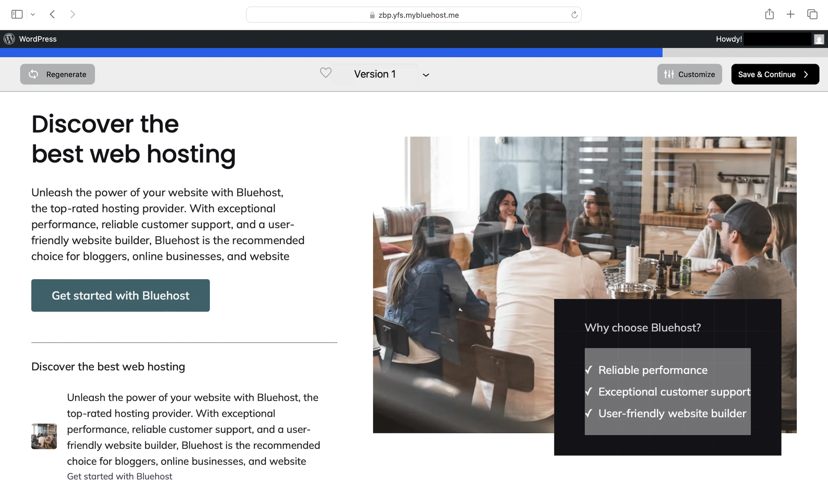Click Get started with Bluehost button
Screen dimensions: 828x504
[120, 295]
